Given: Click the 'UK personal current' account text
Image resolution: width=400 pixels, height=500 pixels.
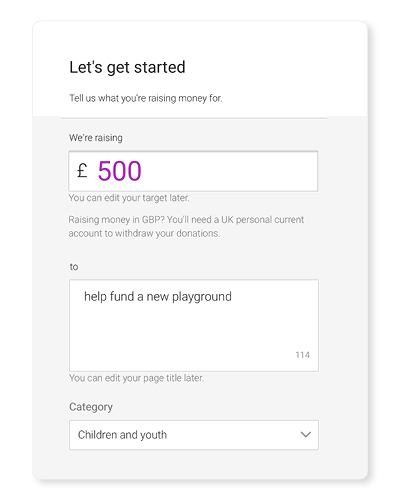Looking at the screenshot, I should pyautogui.click(x=263, y=220).
